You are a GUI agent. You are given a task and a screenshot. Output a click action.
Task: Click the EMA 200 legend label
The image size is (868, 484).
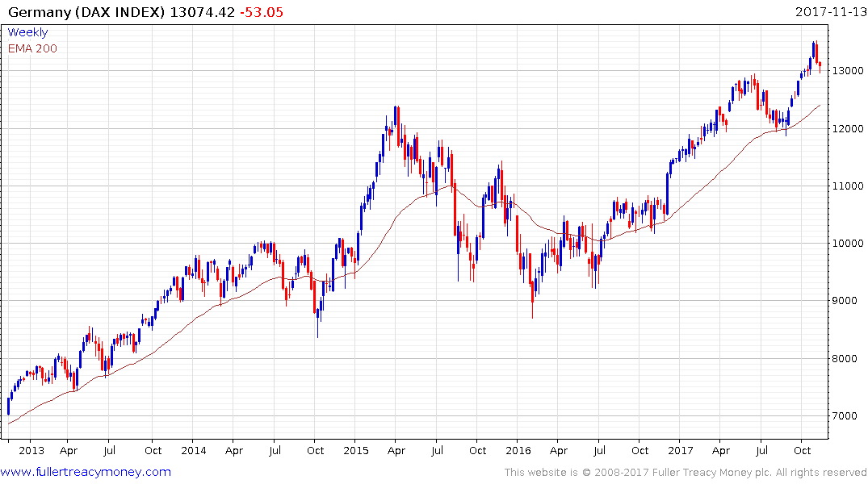click(x=32, y=48)
